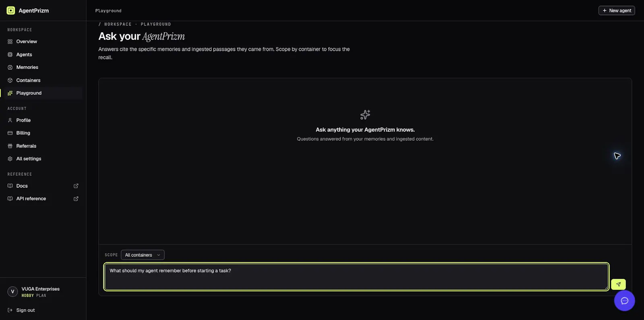Click into the question text area
Image resolution: width=644 pixels, height=320 pixels.
(356, 276)
